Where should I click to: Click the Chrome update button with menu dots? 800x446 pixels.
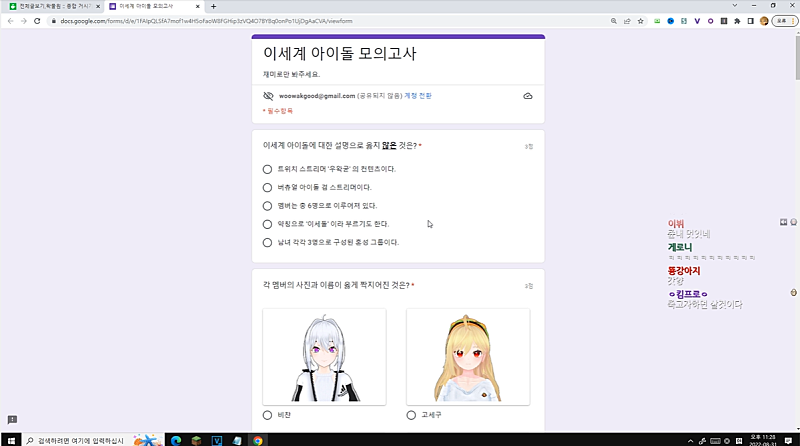pos(785,21)
